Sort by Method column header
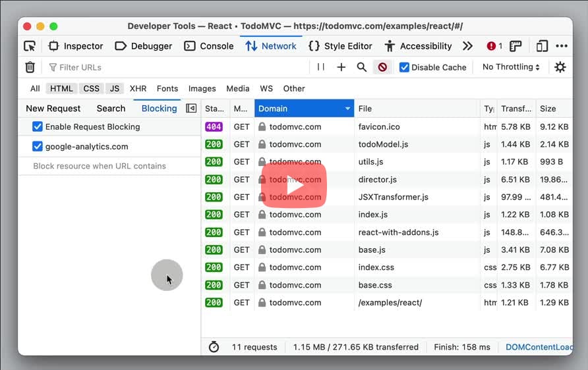The width and height of the screenshot is (588, 370). (241, 109)
